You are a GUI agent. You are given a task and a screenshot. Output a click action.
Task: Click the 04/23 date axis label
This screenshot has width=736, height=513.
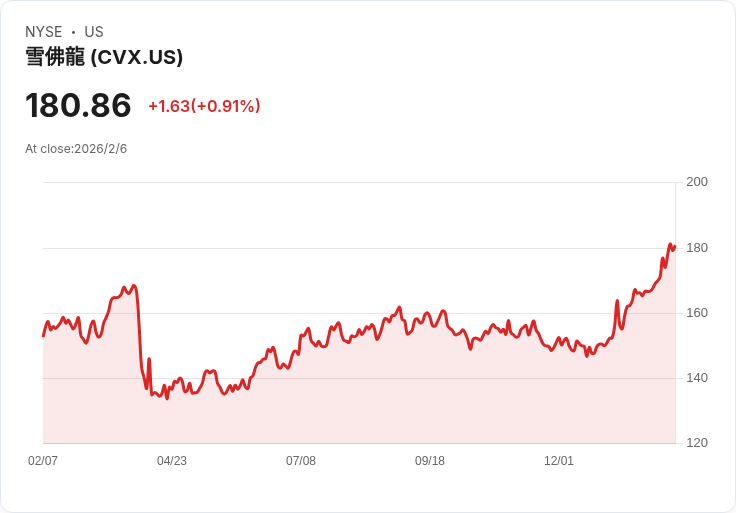(x=172, y=461)
